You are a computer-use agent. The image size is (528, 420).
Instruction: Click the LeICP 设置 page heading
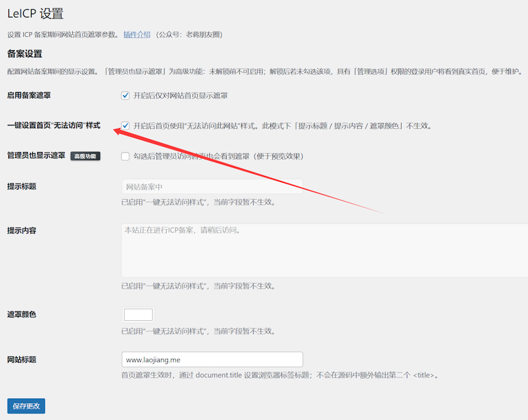[35, 14]
